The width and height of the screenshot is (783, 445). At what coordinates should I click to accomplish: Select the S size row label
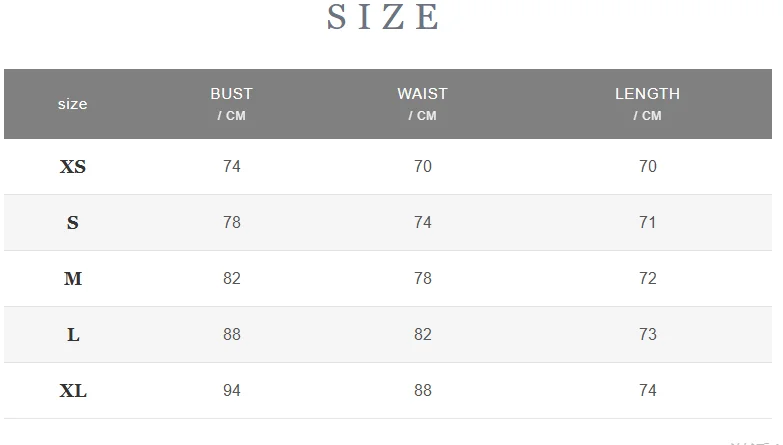[x=73, y=222]
